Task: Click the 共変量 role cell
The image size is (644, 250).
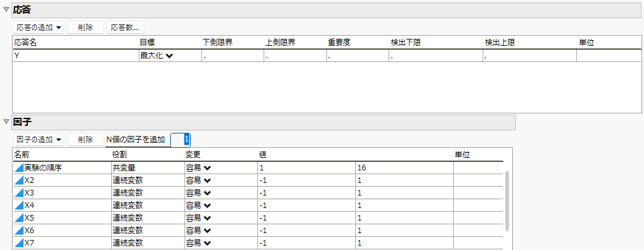Action: pyautogui.click(x=148, y=168)
